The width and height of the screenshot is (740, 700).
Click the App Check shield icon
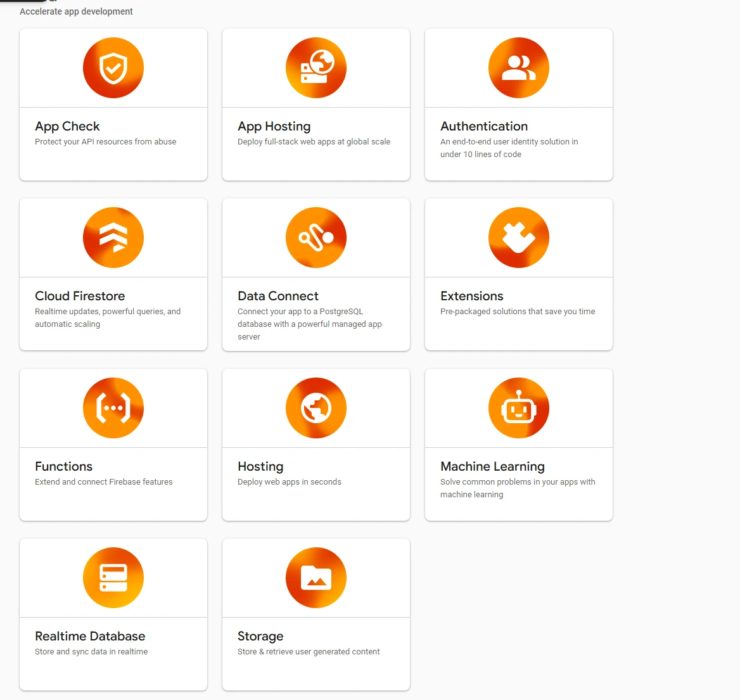(113, 68)
